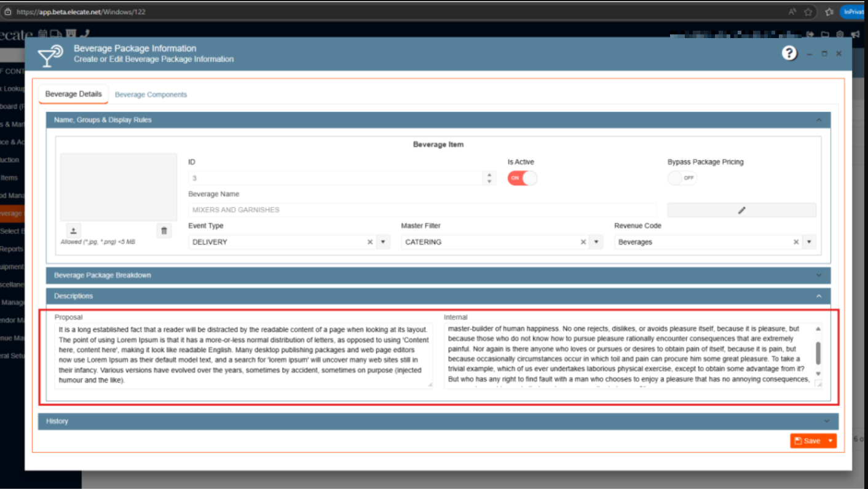Open the Revenue Code dropdown arrow

809,242
